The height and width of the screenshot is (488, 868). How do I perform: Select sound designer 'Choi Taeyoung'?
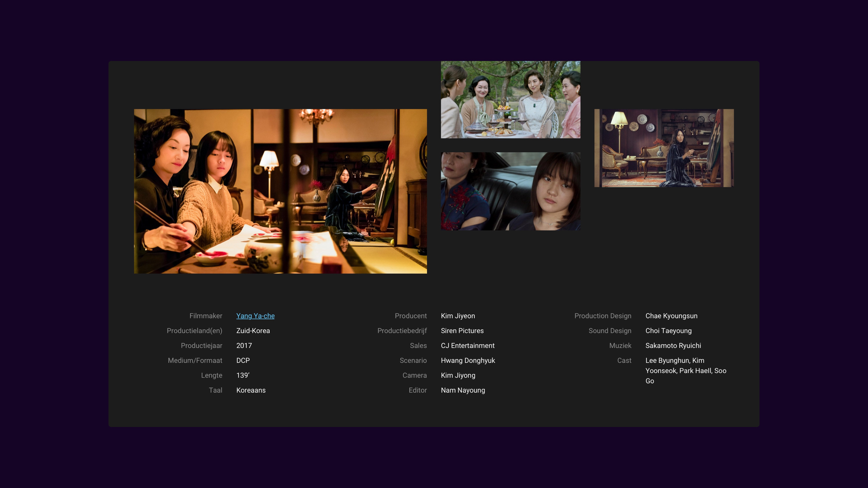click(669, 331)
